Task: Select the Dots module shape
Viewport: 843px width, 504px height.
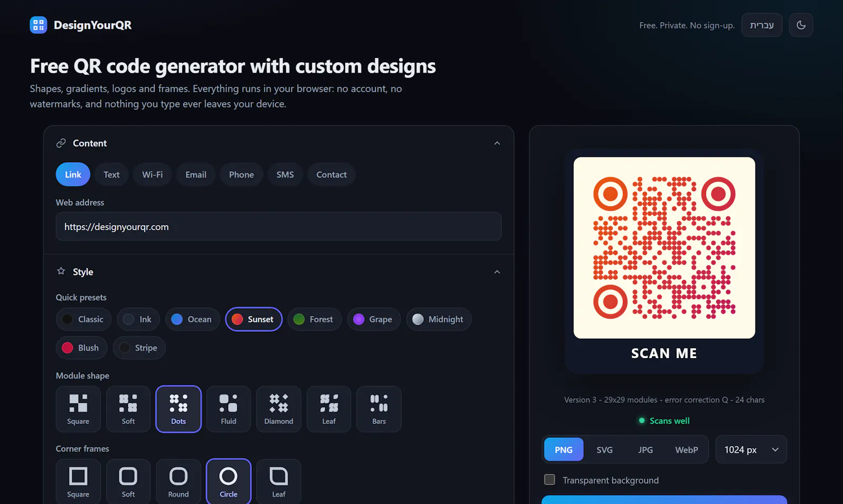Action: pyautogui.click(x=179, y=409)
